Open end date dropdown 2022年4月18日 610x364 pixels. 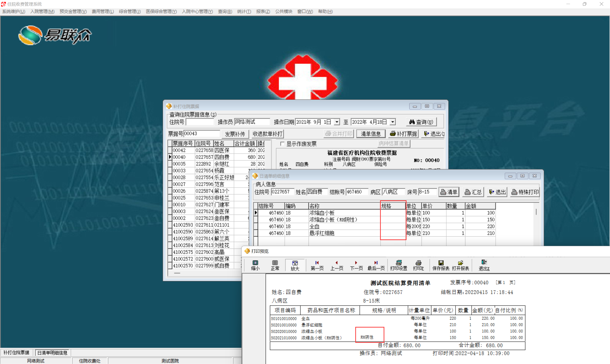[x=393, y=122]
